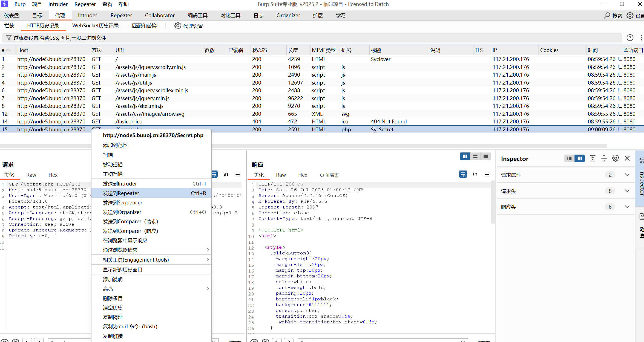Select 发送到Intruder from context menu
Screen dimensions: 644x342
coord(151,184)
